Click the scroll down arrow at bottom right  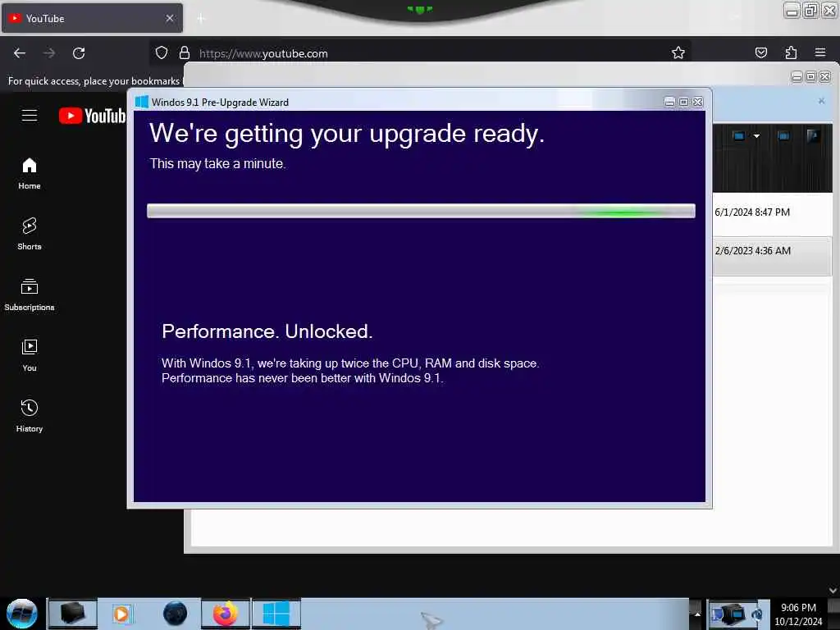pyautogui.click(x=833, y=591)
